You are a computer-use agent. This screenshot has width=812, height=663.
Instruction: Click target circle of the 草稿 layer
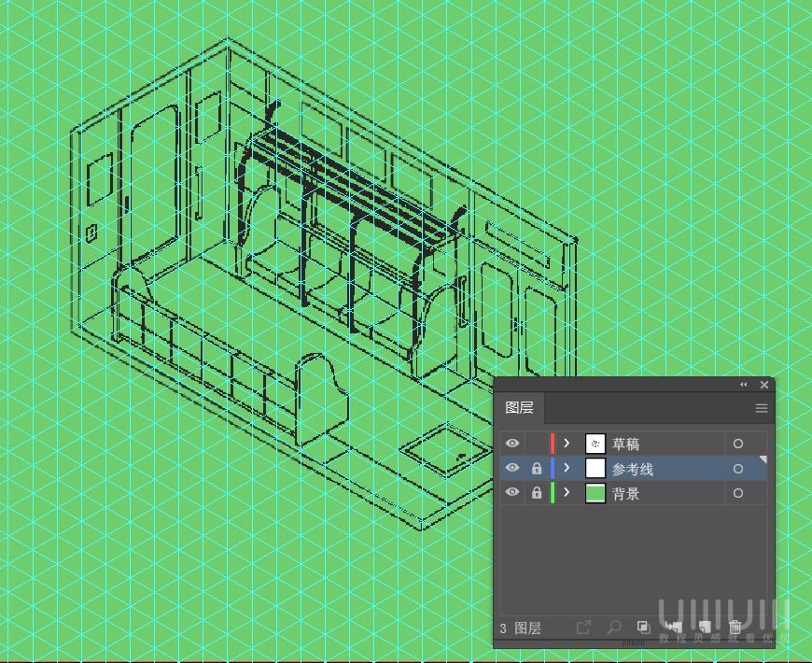(x=737, y=444)
